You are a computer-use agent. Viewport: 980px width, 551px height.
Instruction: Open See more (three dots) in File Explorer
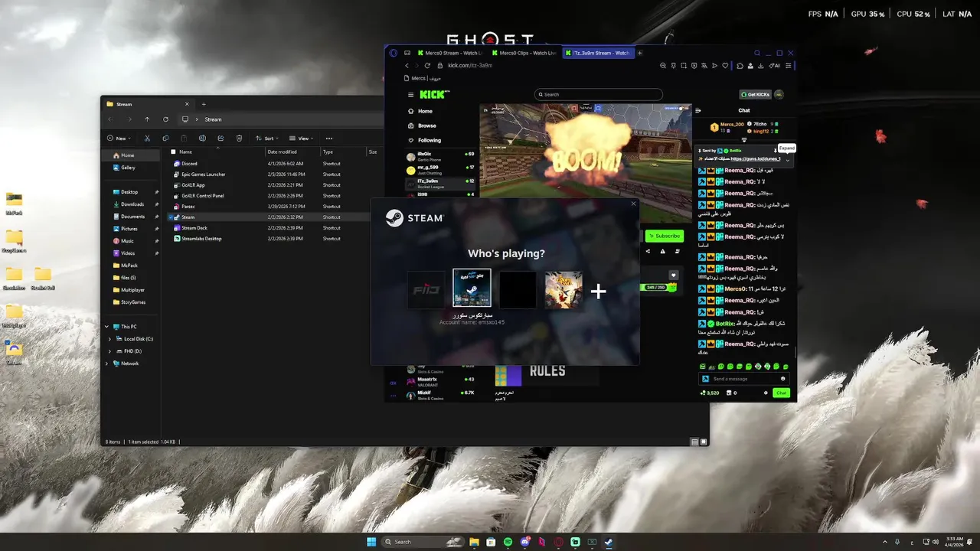click(329, 139)
